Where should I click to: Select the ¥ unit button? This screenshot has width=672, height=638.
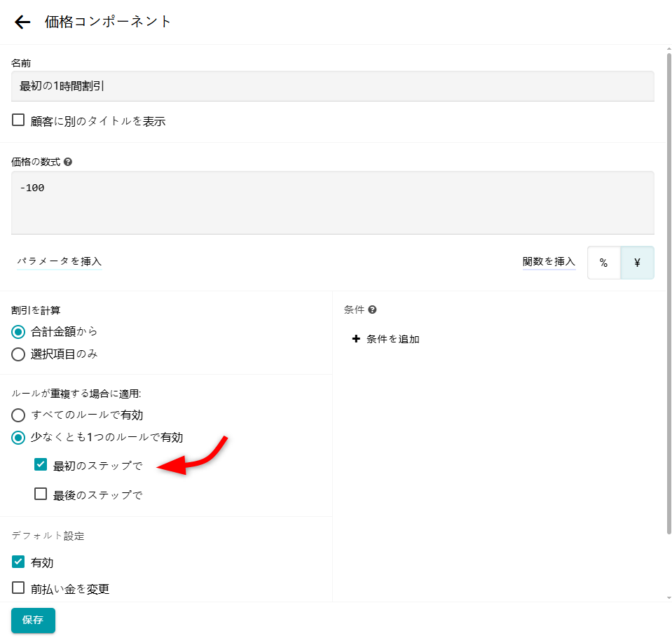tap(637, 263)
